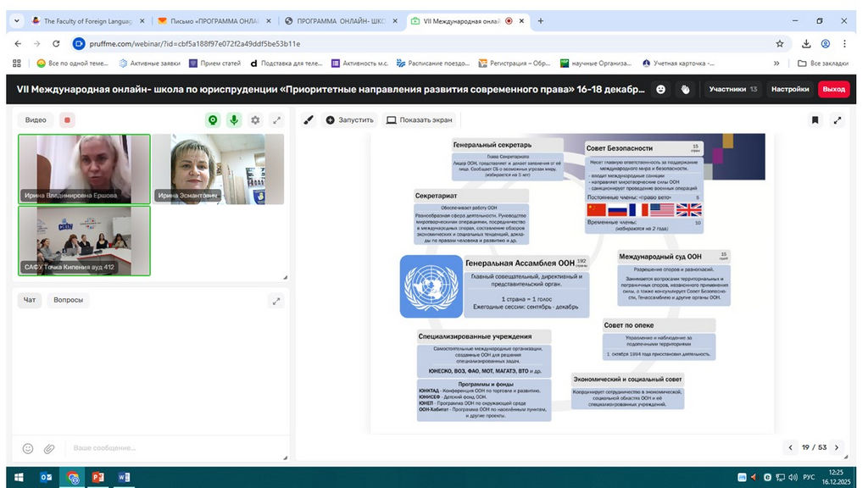This screenshot has width=868, height=488.
Task: Attach a file with the paperclip icon
Action: [50, 447]
